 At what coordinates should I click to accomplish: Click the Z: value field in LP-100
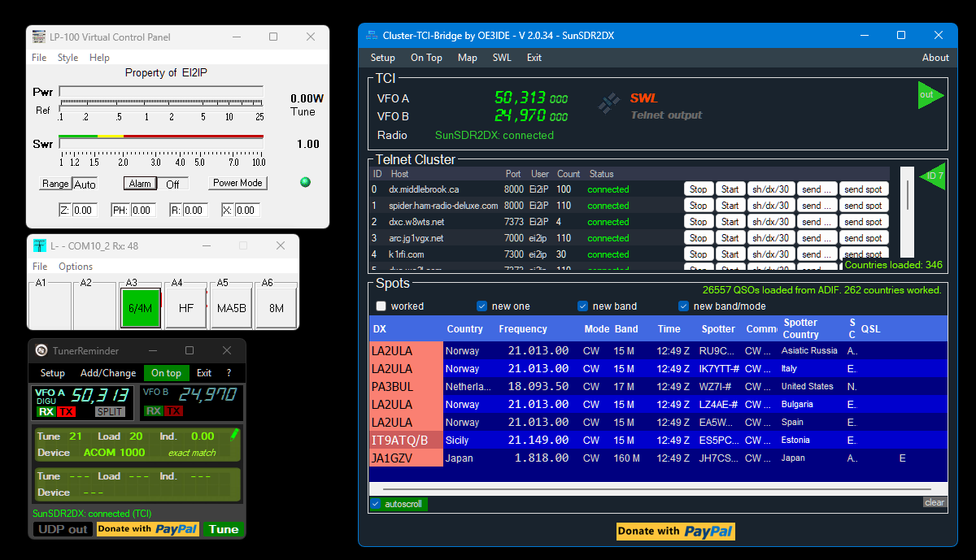[x=83, y=211]
